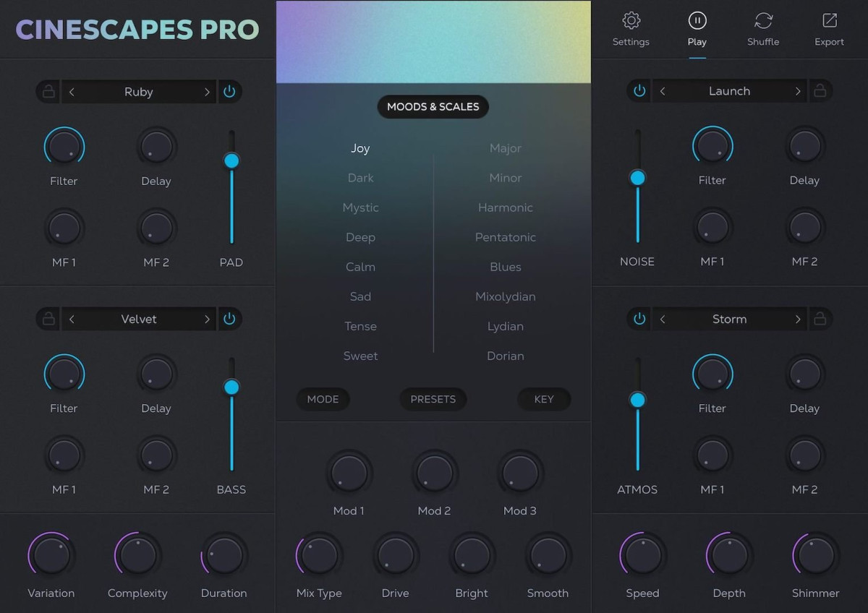
Task: Click the KEY button
Action: [x=544, y=399]
